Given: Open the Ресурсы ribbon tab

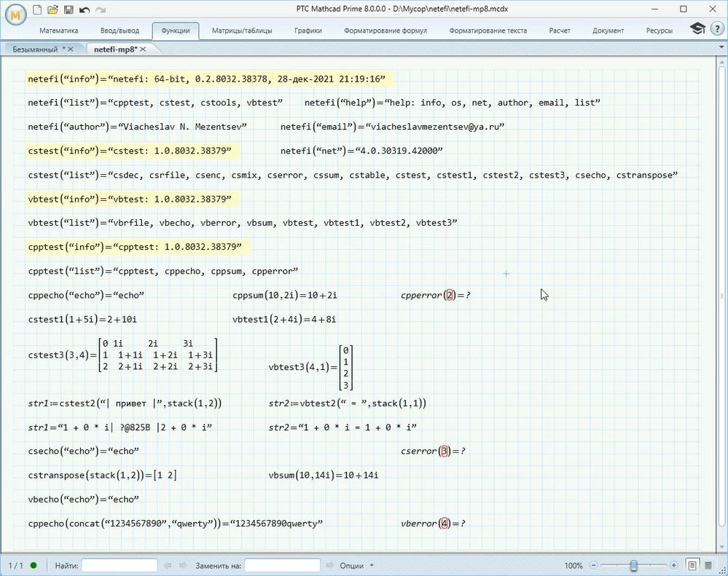Looking at the screenshot, I should tap(659, 31).
